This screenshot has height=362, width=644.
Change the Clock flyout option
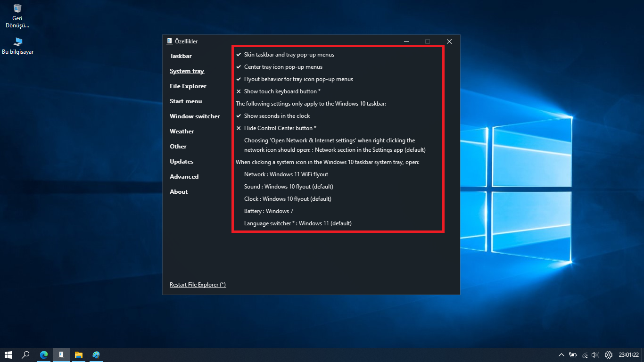(288, 199)
